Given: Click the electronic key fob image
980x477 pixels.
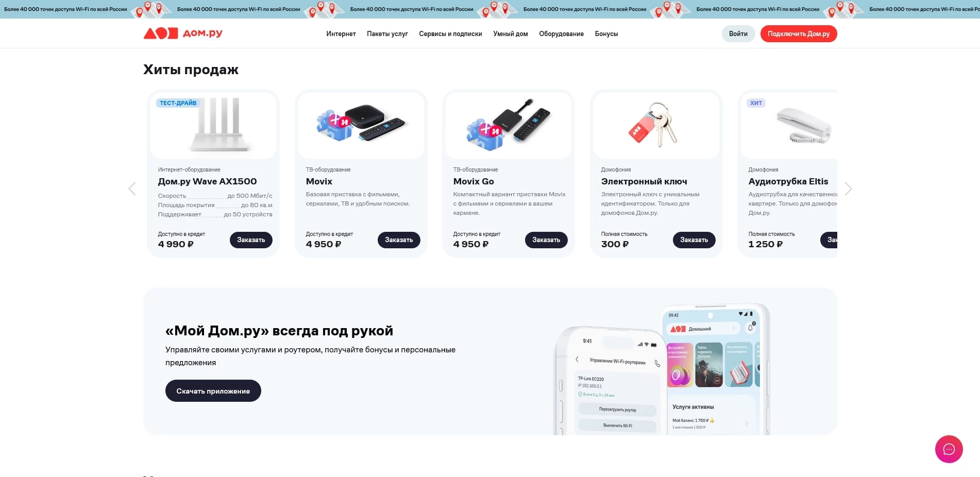Looking at the screenshot, I should (656, 126).
